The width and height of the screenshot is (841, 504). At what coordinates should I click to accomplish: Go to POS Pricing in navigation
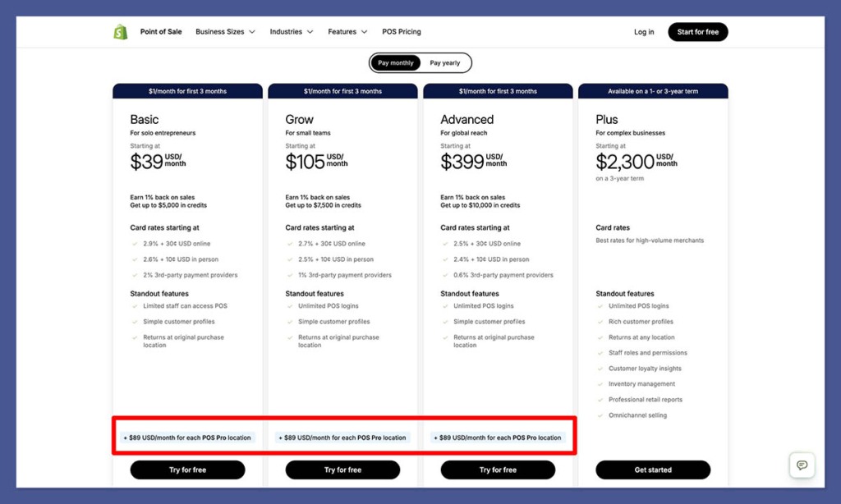[402, 32]
